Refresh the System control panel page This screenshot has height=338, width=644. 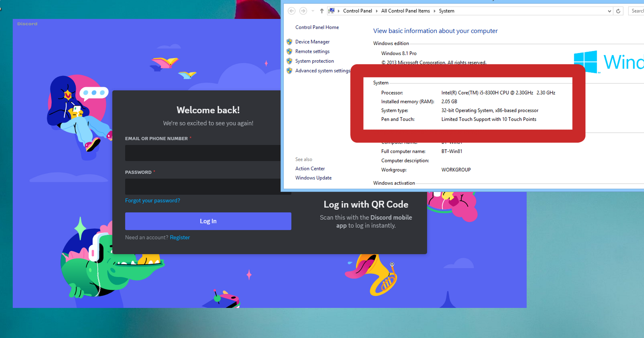click(x=618, y=11)
